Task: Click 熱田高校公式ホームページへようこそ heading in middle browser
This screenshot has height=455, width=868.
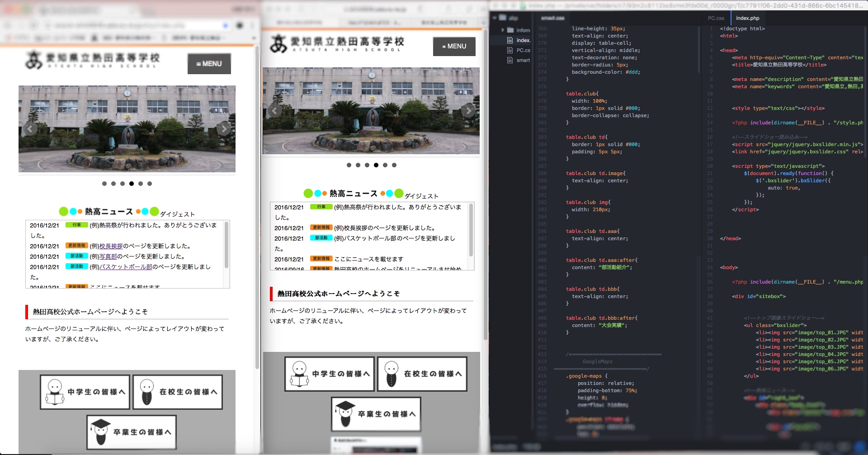Action: pos(339,294)
